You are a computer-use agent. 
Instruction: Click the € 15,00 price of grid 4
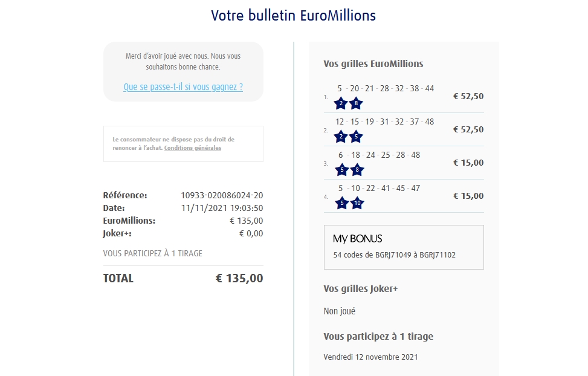468,196
